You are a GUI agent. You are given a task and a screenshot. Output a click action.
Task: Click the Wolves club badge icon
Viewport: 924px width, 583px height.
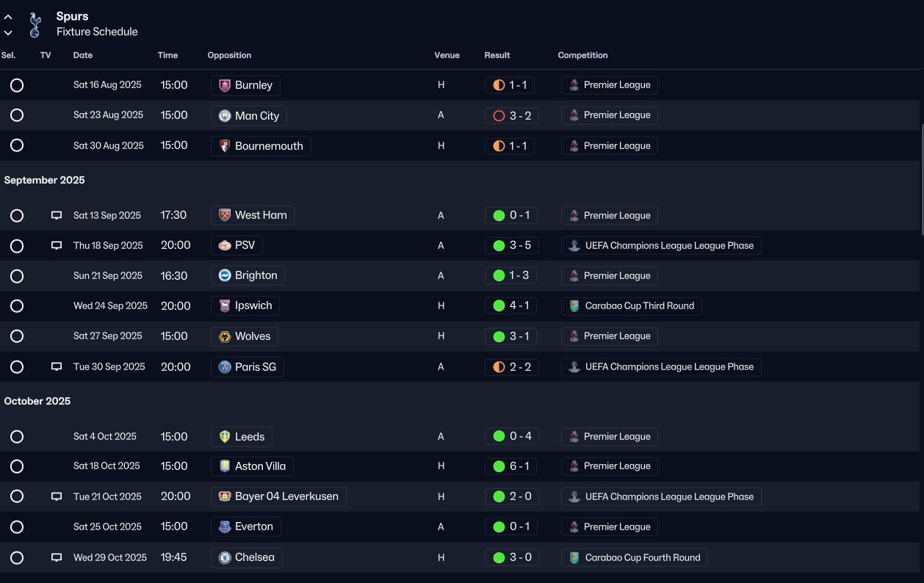(x=225, y=336)
